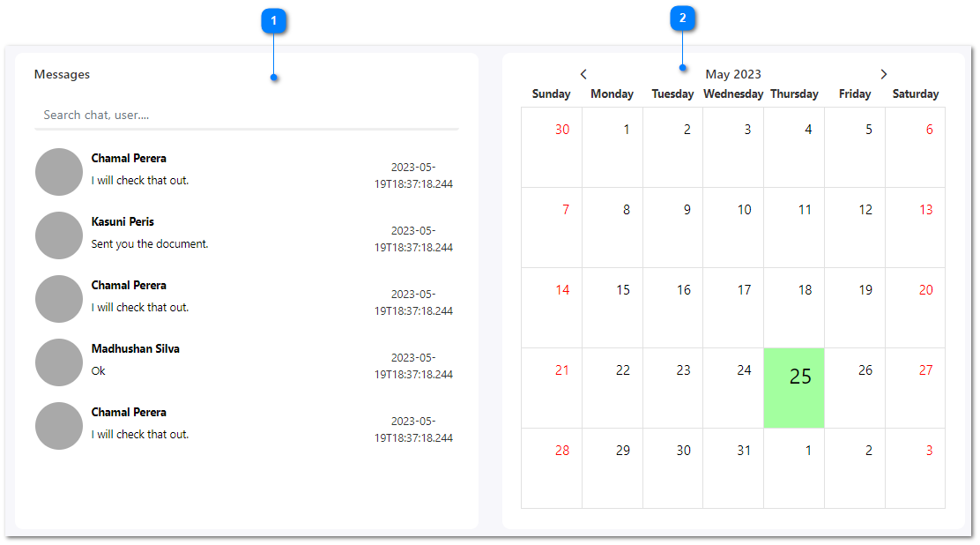Select the highlighted green date 25
Viewport: 980px width, 545px height.
click(x=794, y=388)
